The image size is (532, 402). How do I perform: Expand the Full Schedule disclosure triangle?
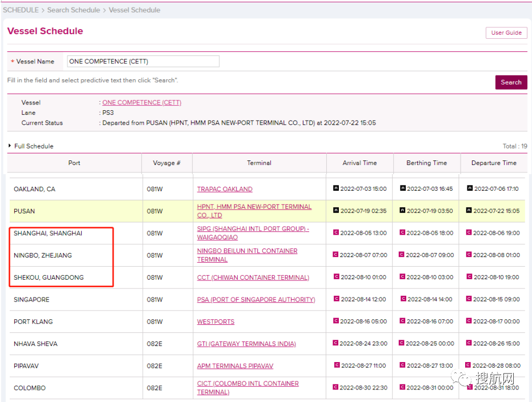[10, 146]
